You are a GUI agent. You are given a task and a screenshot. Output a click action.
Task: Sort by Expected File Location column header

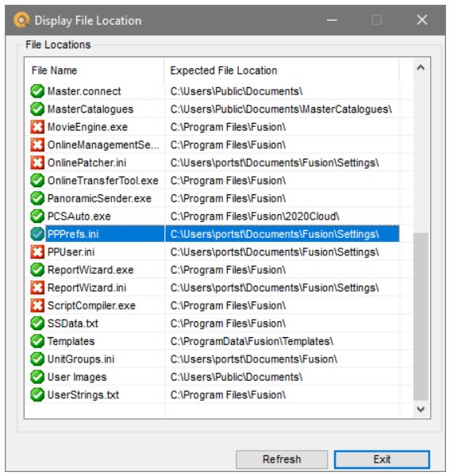(282, 71)
